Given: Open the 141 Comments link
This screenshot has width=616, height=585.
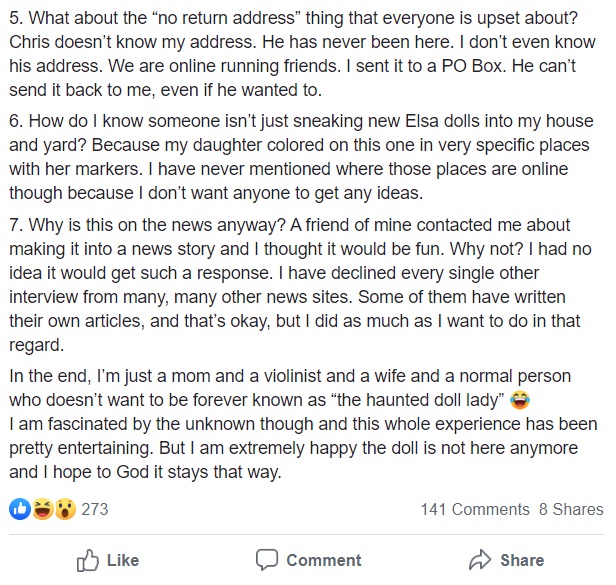Looking at the screenshot, I should point(474,509).
